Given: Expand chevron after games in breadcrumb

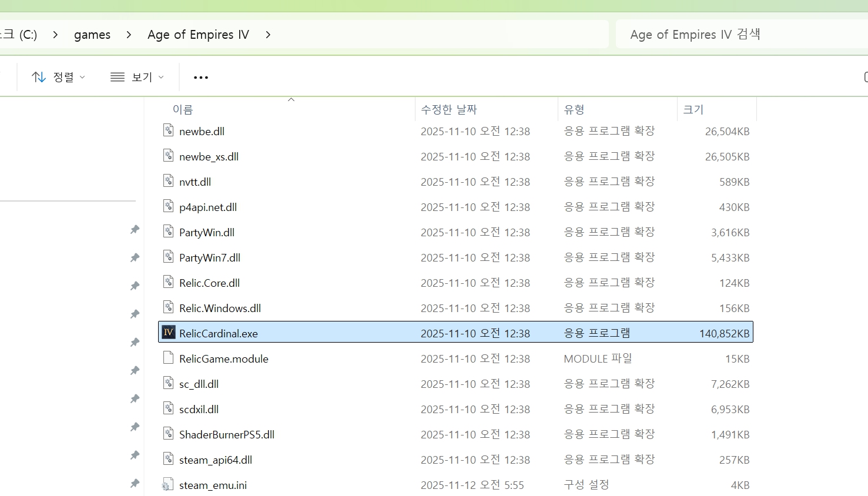Looking at the screenshot, I should 129,35.
